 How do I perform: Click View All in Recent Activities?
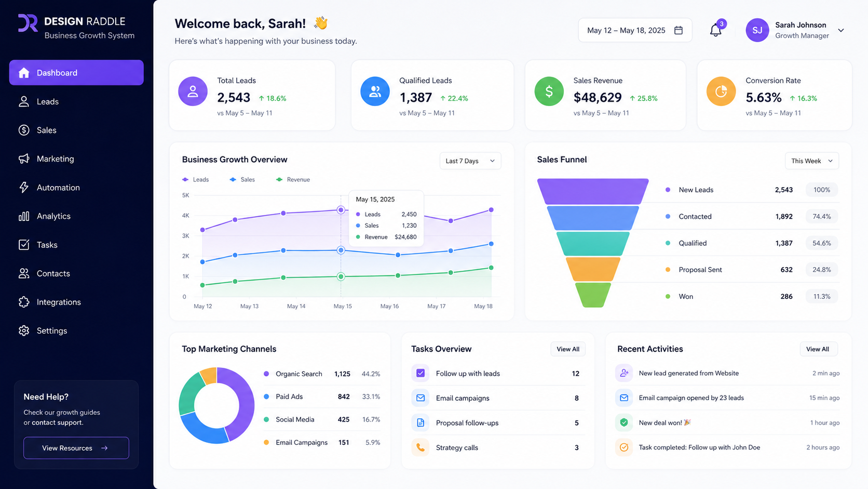click(818, 349)
